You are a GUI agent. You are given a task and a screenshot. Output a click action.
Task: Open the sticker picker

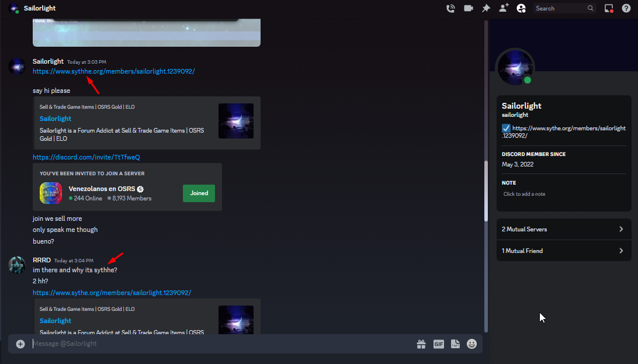click(x=455, y=344)
